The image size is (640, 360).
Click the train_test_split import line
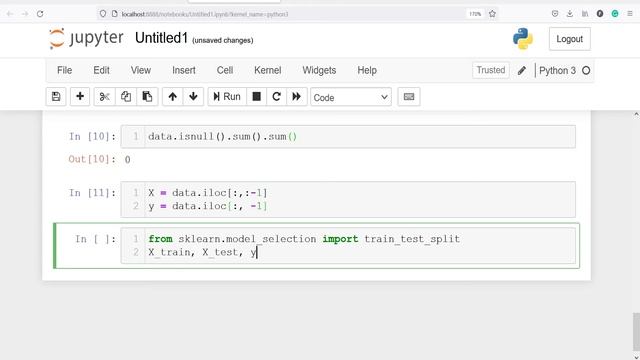click(304, 239)
